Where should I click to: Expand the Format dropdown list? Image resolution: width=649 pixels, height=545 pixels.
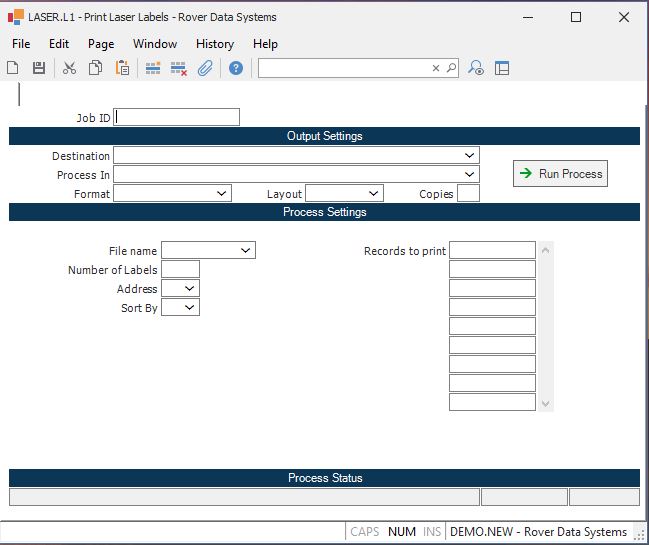[221, 194]
